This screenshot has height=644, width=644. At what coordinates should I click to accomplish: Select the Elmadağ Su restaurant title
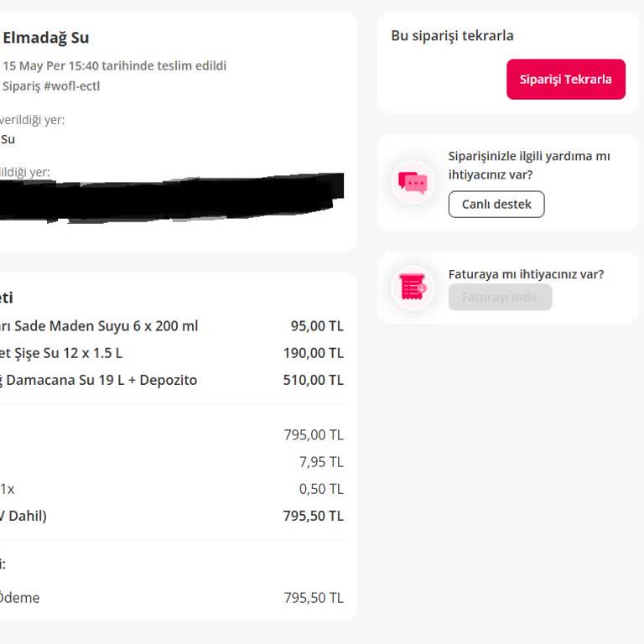(x=45, y=38)
